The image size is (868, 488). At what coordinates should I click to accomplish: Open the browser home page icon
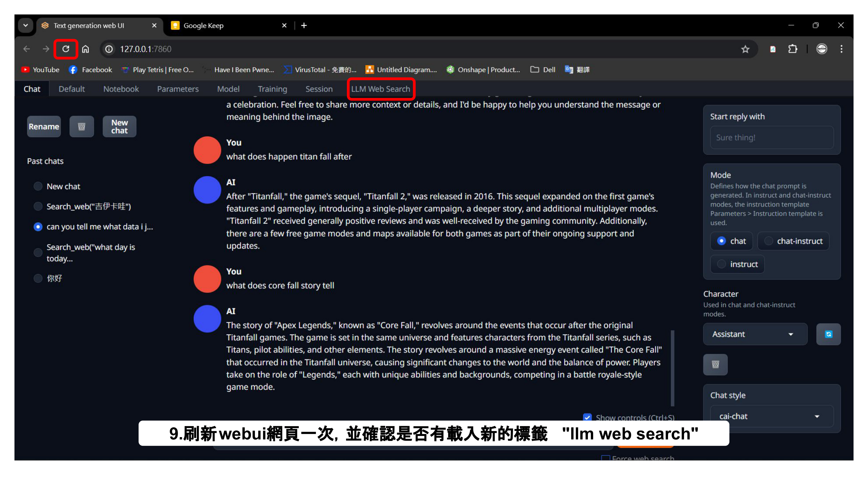(x=86, y=49)
